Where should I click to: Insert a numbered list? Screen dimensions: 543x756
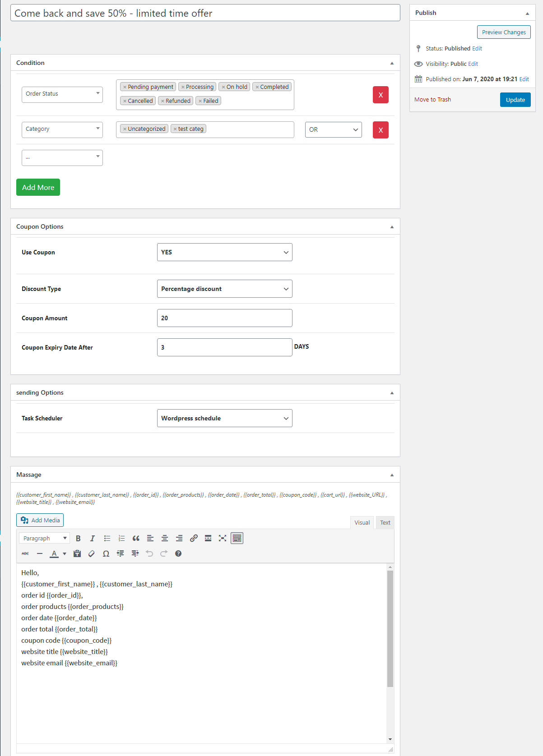click(x=121, y=538)
